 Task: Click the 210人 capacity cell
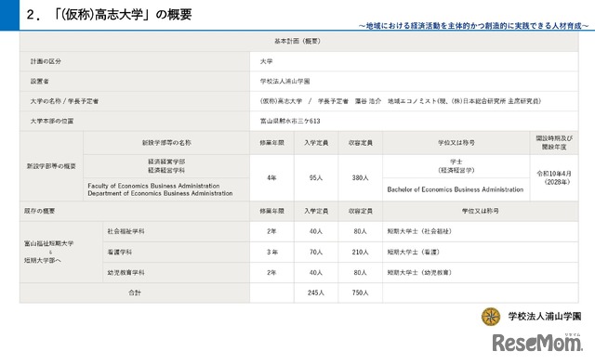tap(361, 252)
